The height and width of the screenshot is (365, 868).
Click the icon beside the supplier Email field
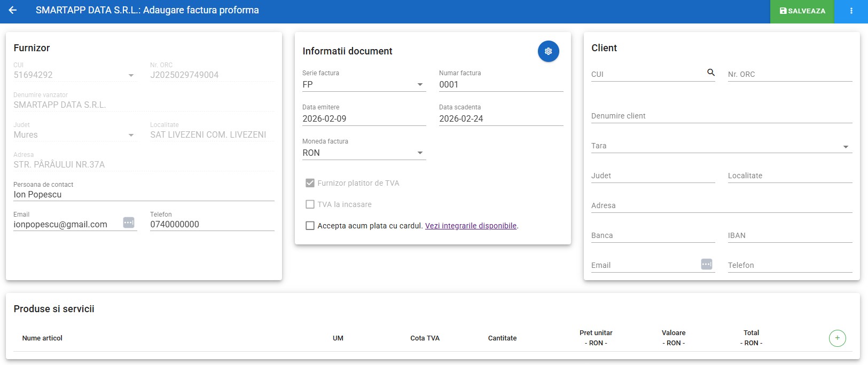[x=129, y=223]
